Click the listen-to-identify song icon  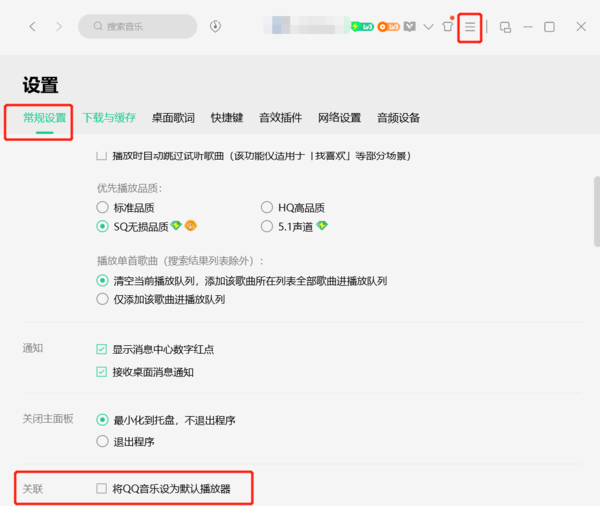point(215,26)
